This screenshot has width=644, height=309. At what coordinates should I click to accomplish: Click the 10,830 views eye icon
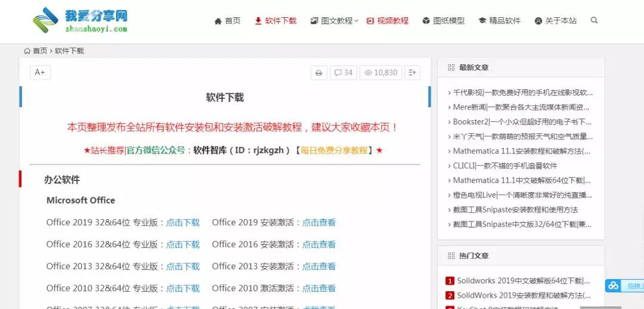(369, 73)
